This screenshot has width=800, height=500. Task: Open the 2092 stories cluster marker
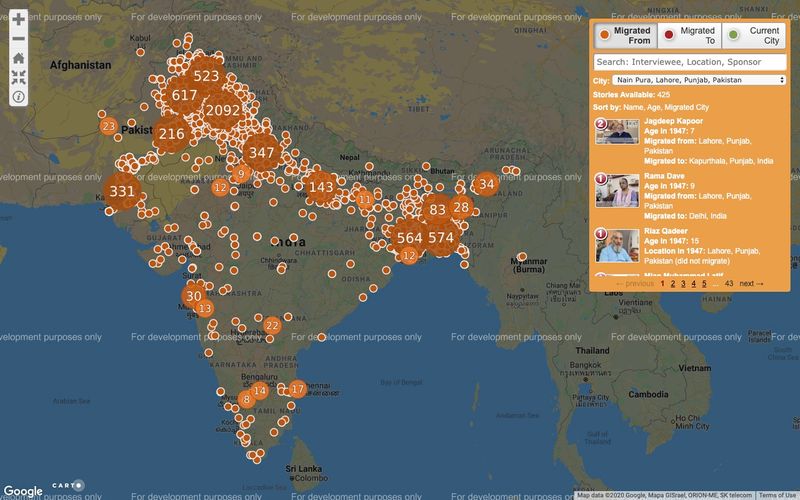[222, 110]
